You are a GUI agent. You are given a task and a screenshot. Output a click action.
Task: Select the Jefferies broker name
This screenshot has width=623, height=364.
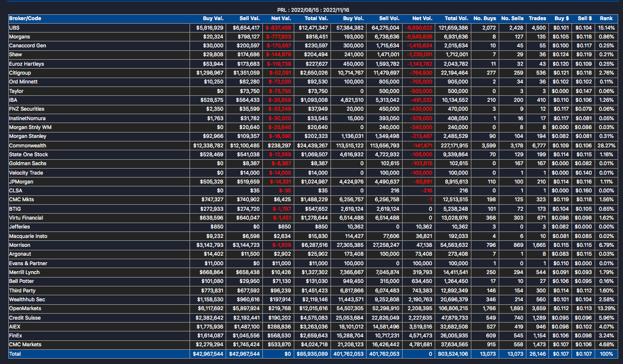pyautogui.click(x=20, y=227)
